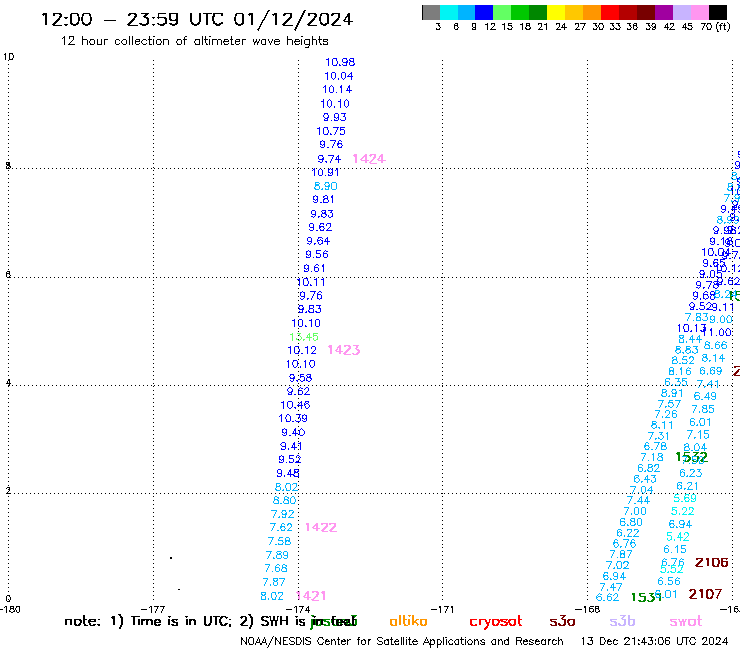Click the wave height value 9.93
This screenshot has height=650, width=740.
click(x=335, y=117)
